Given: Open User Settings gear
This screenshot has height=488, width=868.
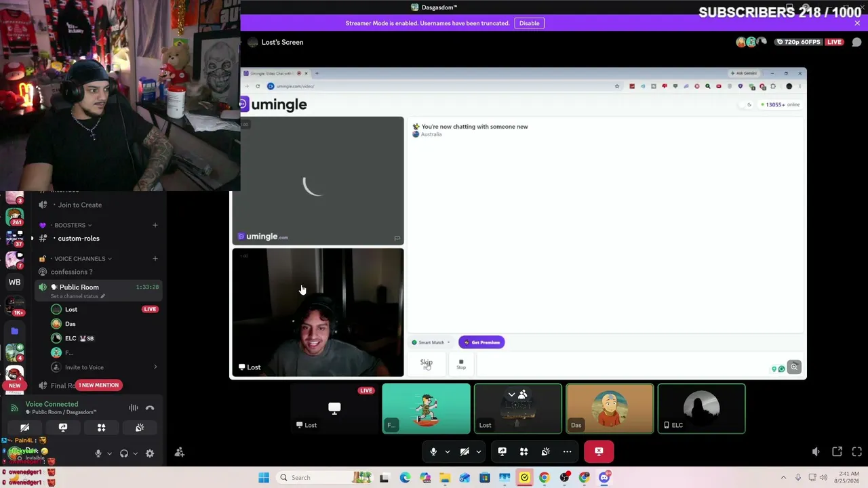Looking at the screenshot, I should click(150, 453).
